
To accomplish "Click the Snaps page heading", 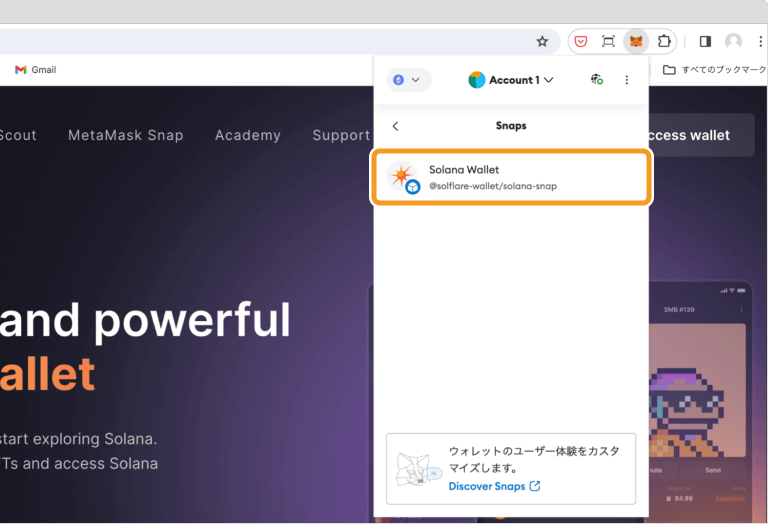I will click(511, 126).
